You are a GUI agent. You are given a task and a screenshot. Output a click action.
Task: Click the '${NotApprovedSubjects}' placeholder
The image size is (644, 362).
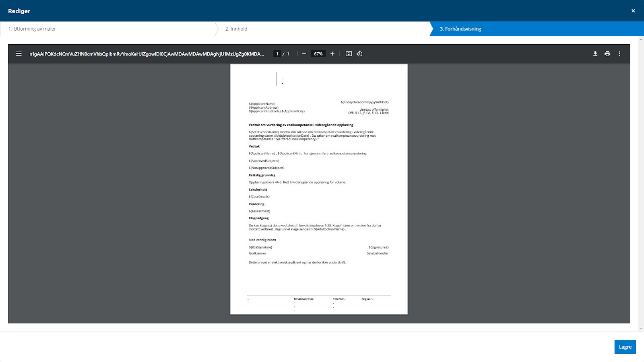click(x=266, y=168)
